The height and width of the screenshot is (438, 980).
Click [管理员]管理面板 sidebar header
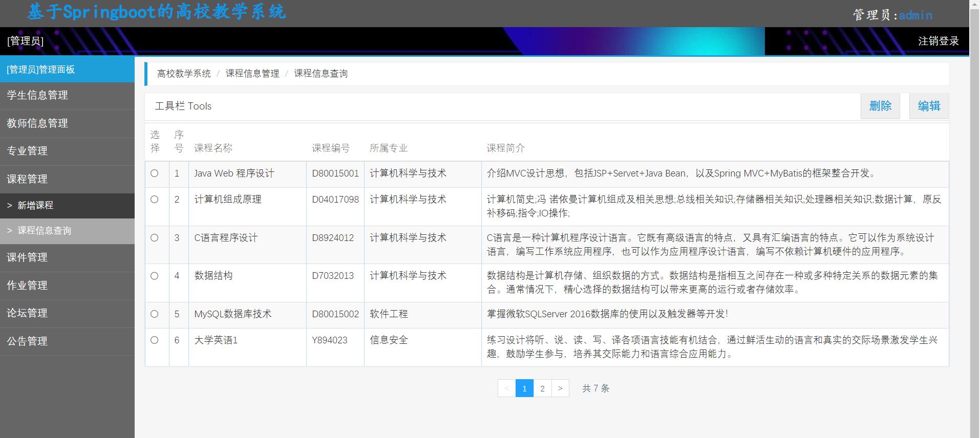(67, 70)
